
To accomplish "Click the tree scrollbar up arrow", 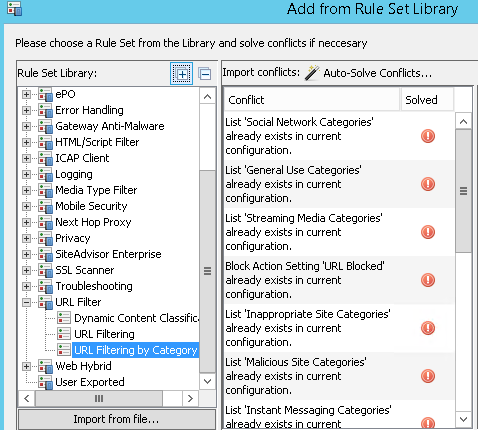I will click(207, 97).
